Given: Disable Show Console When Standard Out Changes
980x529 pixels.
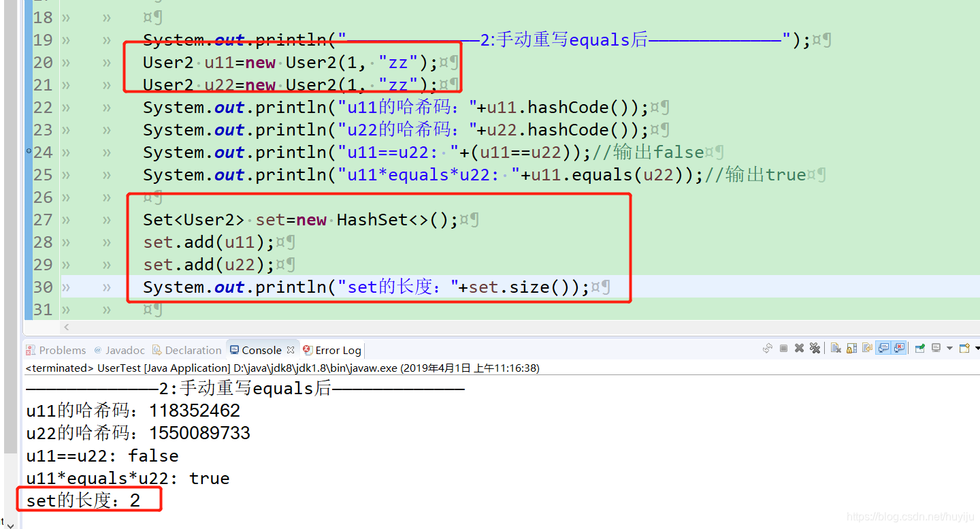Looking at the screenshot, I should pyautogui.click(x=882, y=348).
